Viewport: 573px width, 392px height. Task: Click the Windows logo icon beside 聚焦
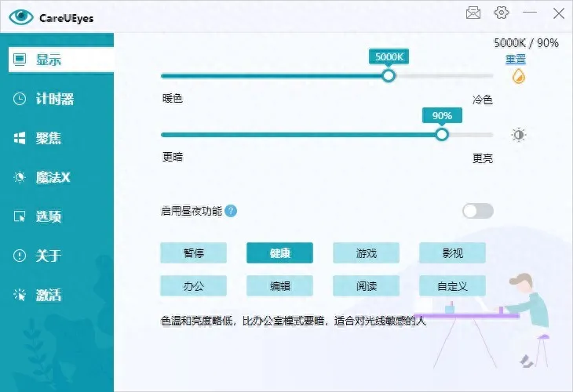[20, 138]
